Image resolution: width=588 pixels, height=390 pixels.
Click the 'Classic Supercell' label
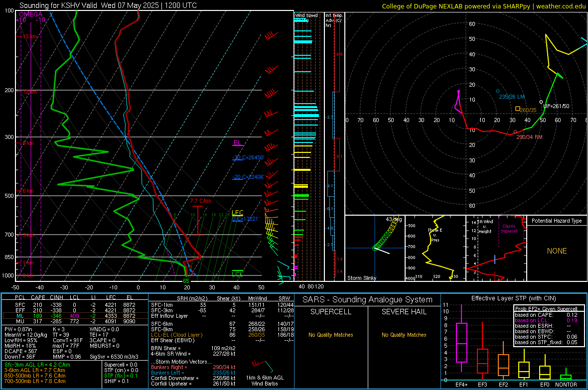point(509,229)
